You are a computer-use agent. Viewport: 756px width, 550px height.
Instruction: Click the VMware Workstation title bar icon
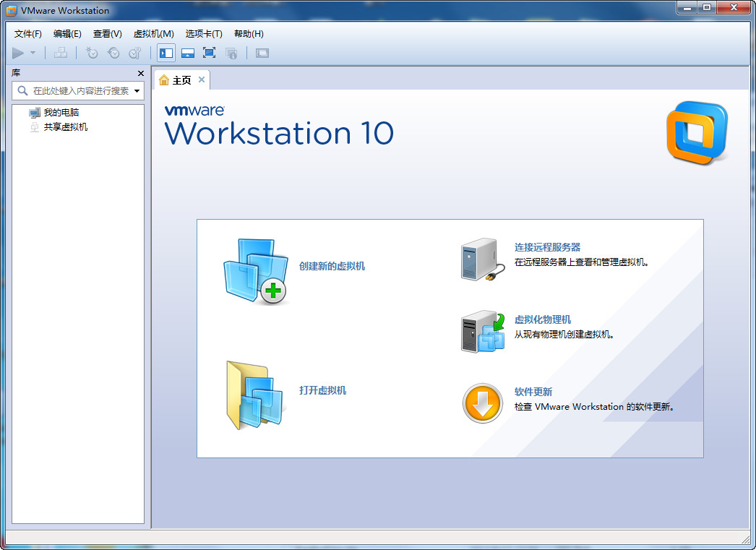pos(11,10)
